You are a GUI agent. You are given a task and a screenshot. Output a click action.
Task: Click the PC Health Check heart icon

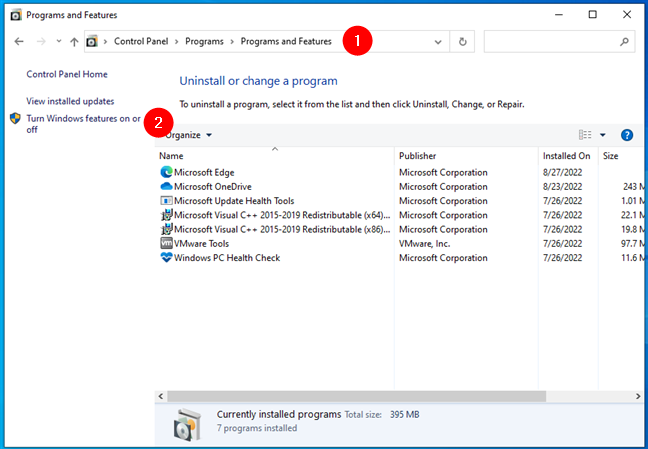point(166,258)
